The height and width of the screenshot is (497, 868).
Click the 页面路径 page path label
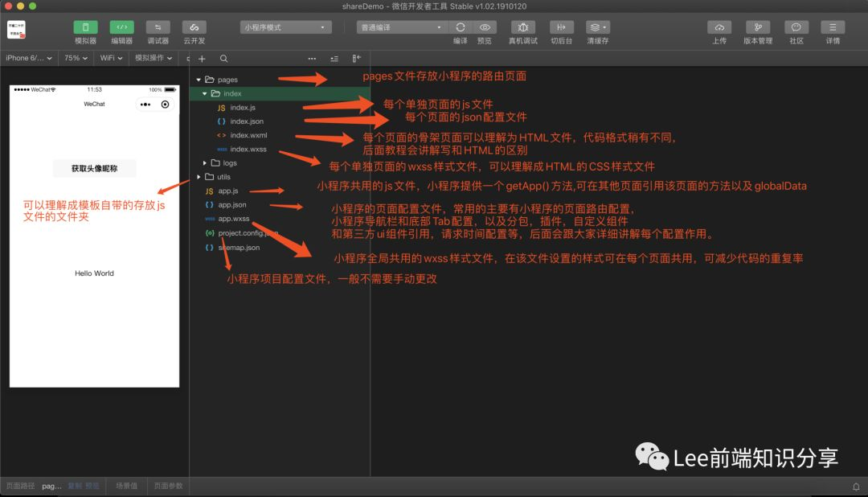point(20,486)
